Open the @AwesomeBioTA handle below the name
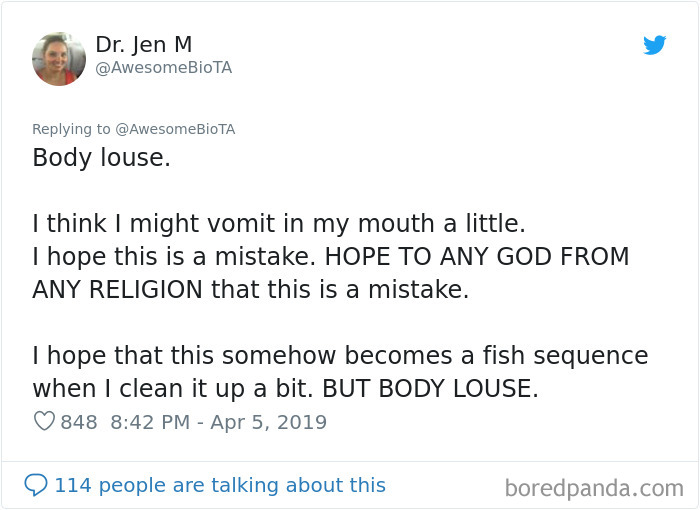The image size is (700, 510). [x=163, y=68]
